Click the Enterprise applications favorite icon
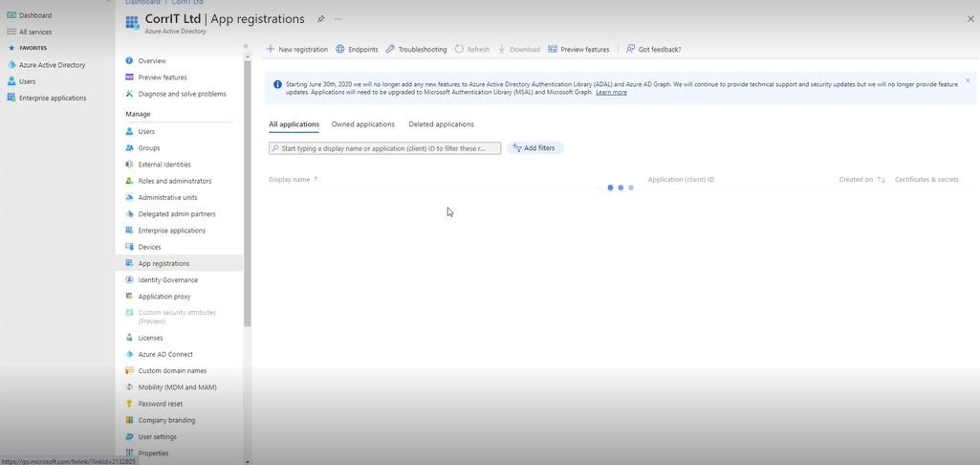This screenshot has height=465, width=980. [x=11, y=98]
